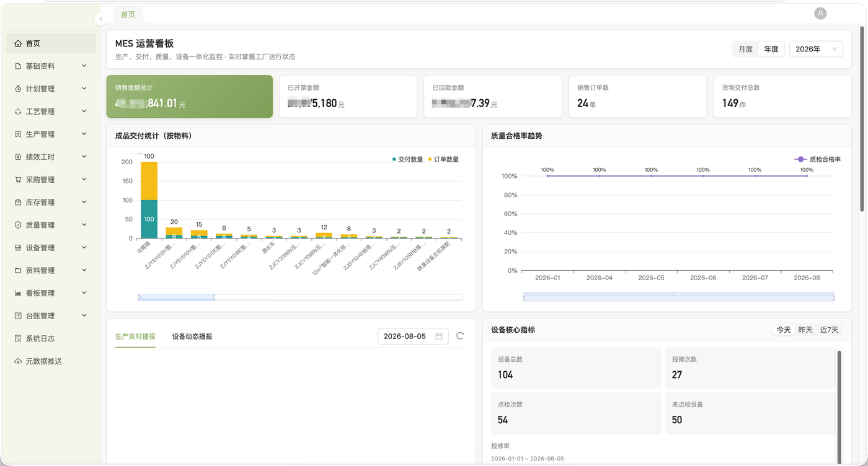Click the delivery chart zoom slider handle
Image resolution: width=868 pixels, height=466 pixels.
[x=214, y=297]
